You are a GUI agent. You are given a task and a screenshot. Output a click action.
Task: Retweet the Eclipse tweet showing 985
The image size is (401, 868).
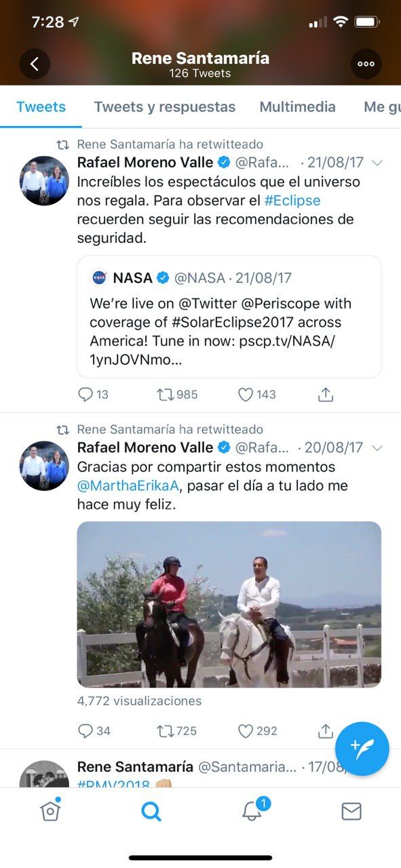point(177,395)
